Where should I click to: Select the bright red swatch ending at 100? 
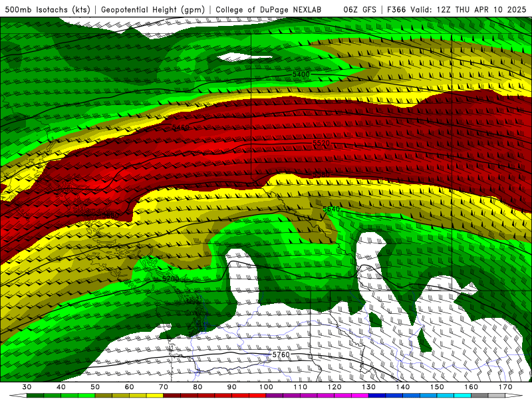coord(257,396)
